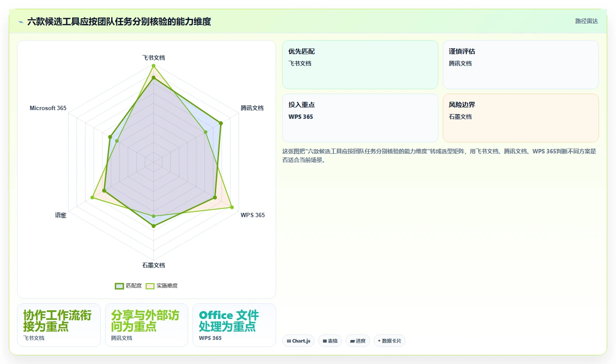Click the 石墨文档 radar axis label
The height and width of the screenshot is (364, 616).
tap(154, 265)
